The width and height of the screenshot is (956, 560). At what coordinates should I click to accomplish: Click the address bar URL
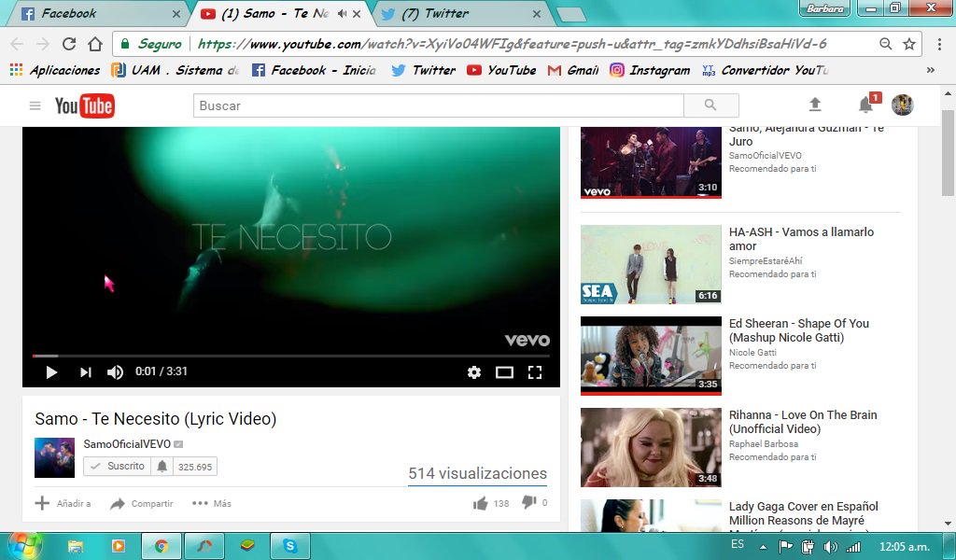[513, 44]
